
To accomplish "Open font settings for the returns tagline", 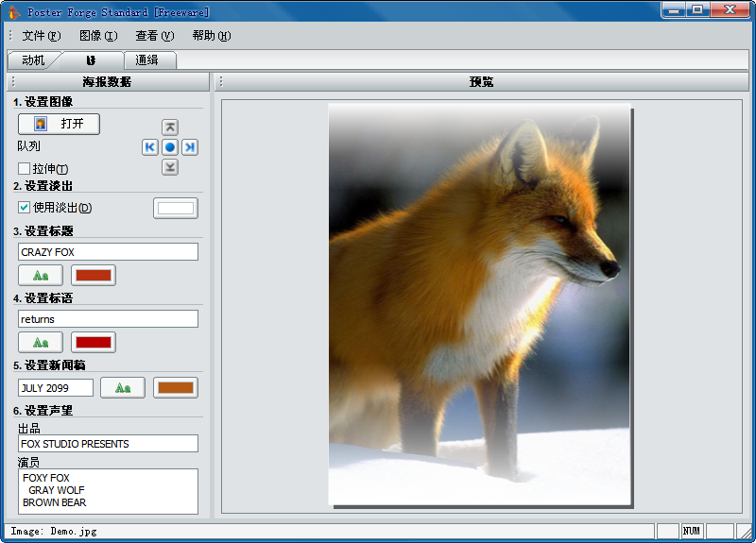I will click(41, 342).
